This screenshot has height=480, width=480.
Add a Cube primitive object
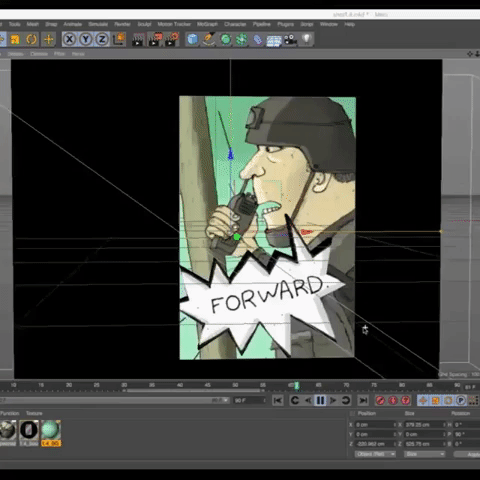pos(192,39)
